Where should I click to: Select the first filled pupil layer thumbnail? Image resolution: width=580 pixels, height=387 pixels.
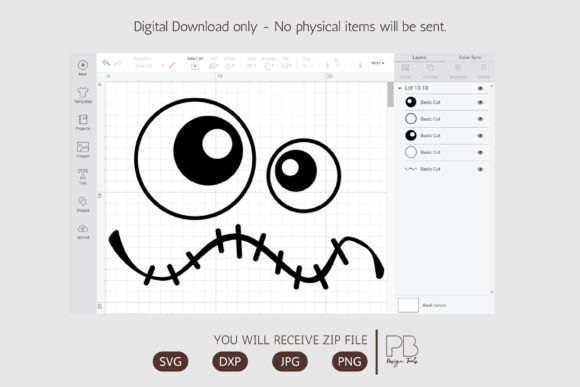tap(411, 102)
